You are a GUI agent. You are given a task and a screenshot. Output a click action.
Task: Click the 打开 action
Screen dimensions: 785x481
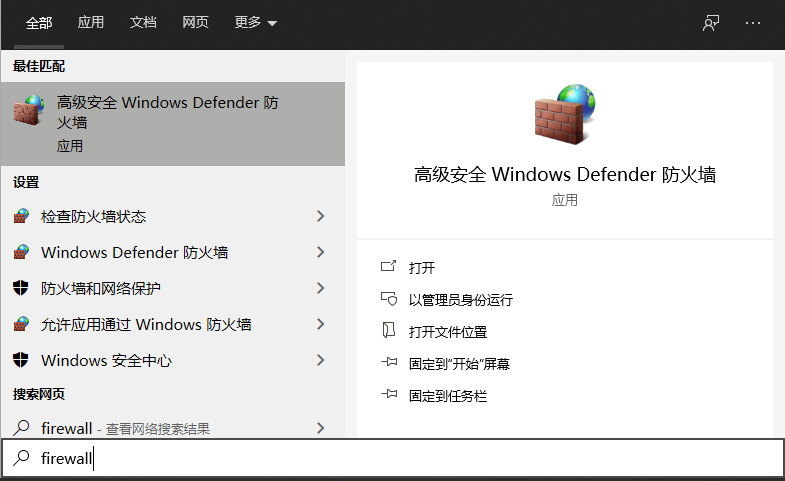tap(422, 268)
